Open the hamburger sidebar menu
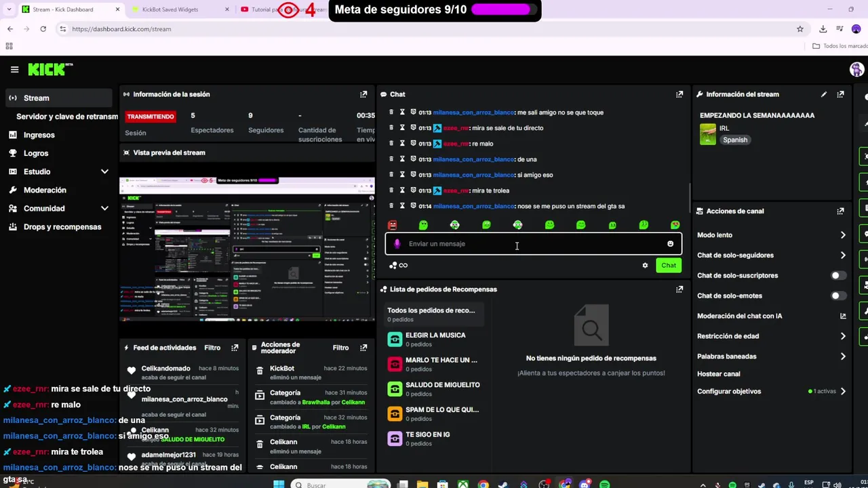Image resolution: width=868 pixels, height=488 pixels. tap(14, 70)
